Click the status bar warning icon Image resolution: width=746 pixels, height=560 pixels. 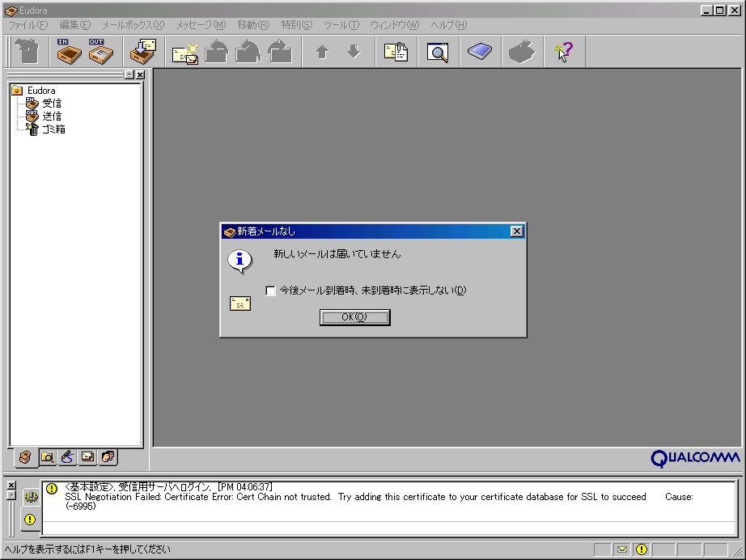coord(642,549)
